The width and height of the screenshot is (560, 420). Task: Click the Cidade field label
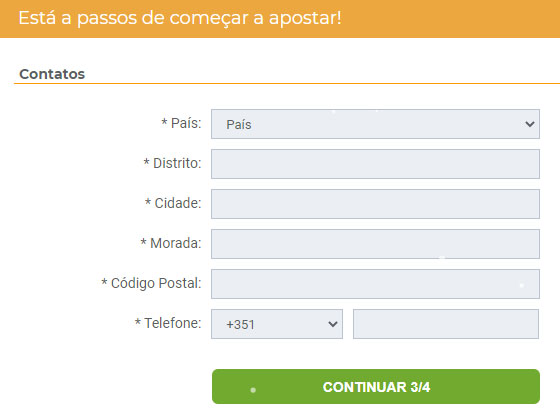coord(178,203)
